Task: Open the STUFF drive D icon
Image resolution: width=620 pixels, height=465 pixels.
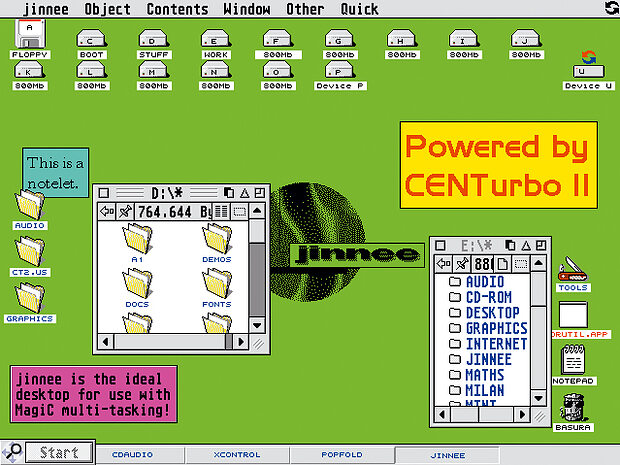Action: point(154,39)
